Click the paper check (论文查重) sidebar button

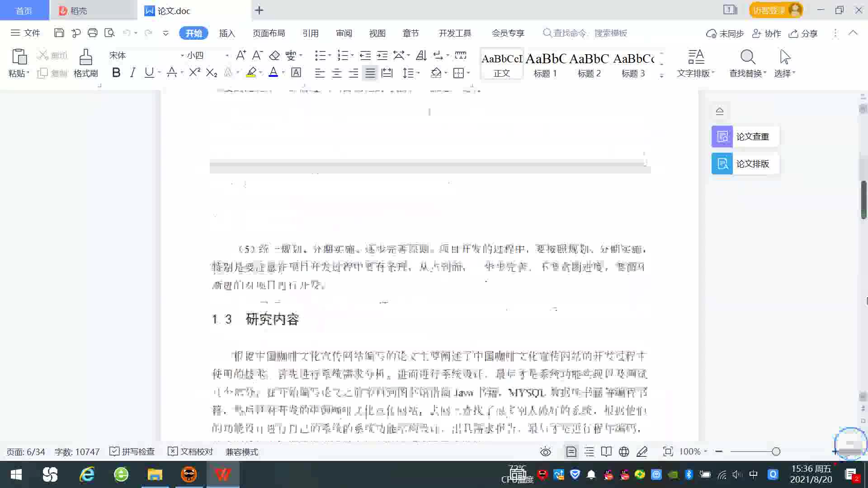(745, 136)
